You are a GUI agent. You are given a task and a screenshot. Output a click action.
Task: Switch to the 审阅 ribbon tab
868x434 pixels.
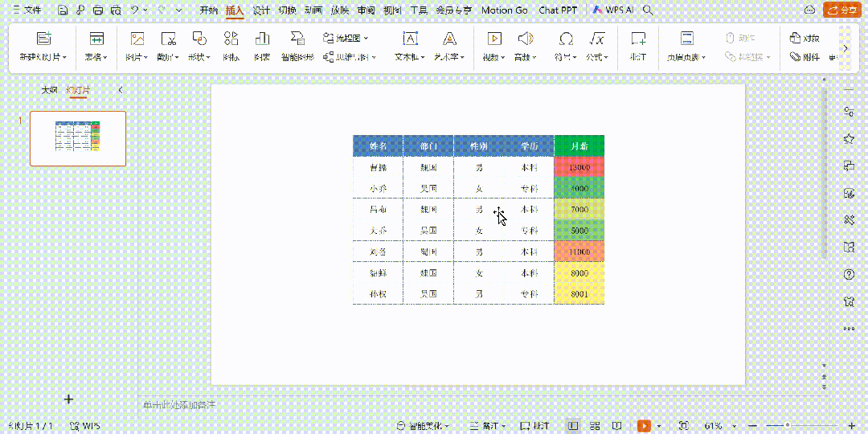click(x=366, y=10)
